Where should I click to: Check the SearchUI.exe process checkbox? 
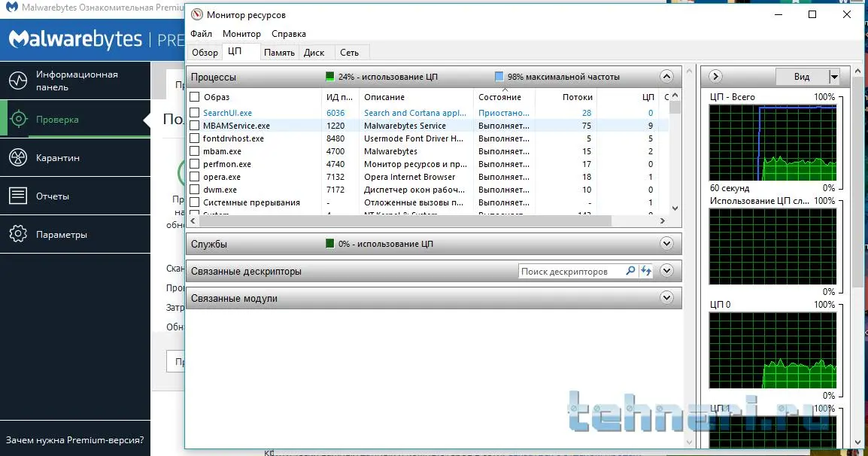pyautogui.click(x=194, y=112)
